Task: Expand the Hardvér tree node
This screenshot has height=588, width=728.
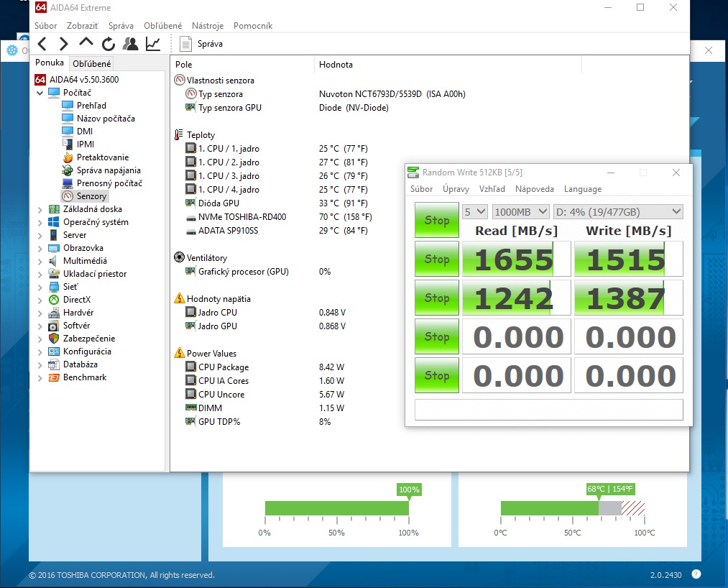Action: coord(40,313)
